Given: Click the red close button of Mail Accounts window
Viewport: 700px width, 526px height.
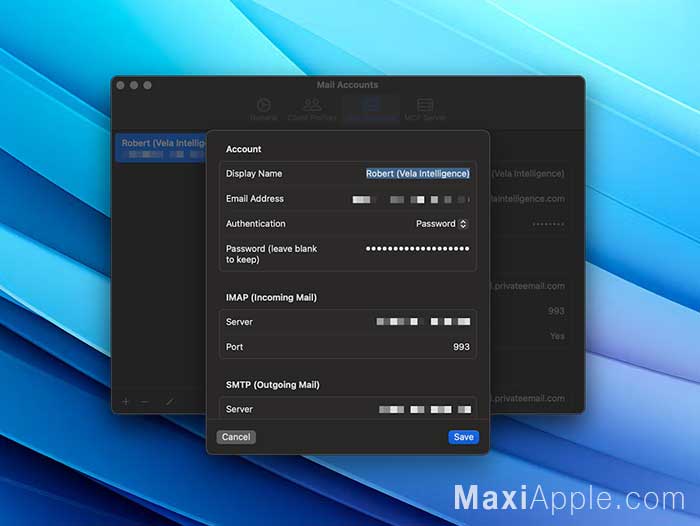Looking at the screenshot, I should [x=121, y=85].
